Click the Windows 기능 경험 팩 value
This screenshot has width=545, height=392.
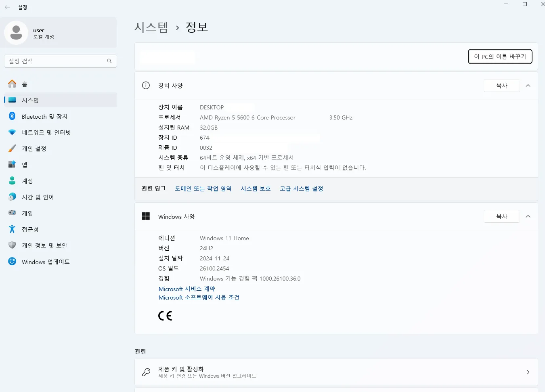tap(250, 279)
